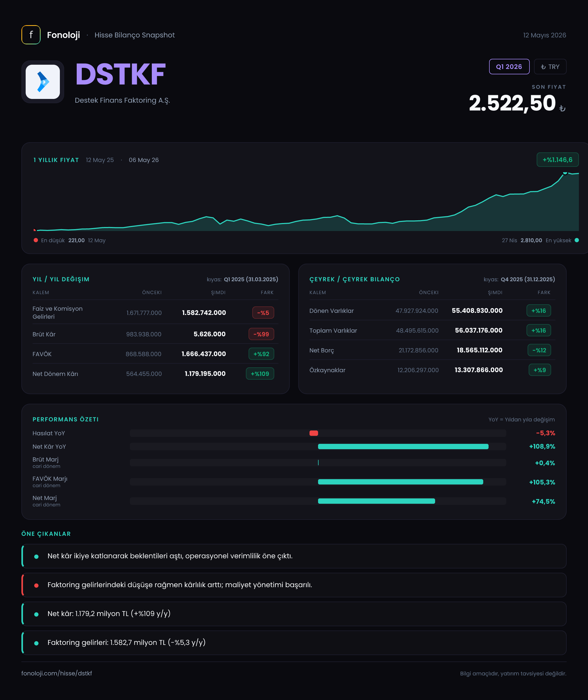Click the red bullet of Faktoring gelirlerindeki highlight
Viewport: 588px width, 700px height.
pyautogui.click(x=36, y=585)
